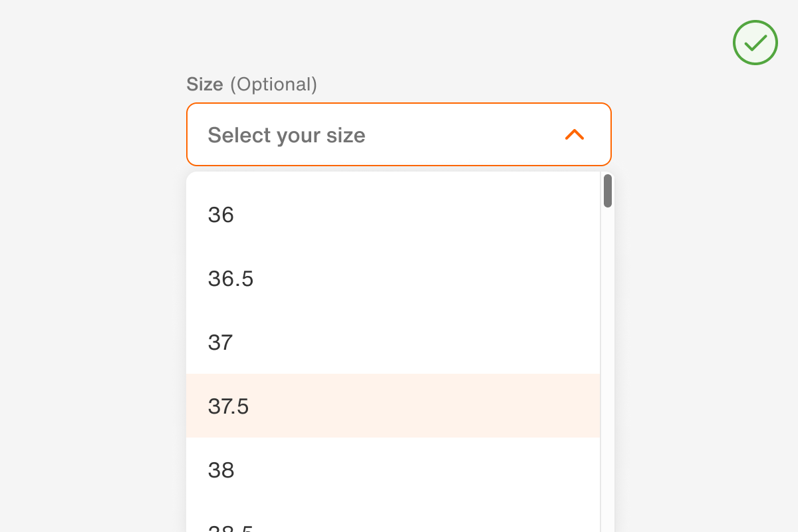Click the success check badge top right
Screen dimensions: 798x532
click(755, 43)
